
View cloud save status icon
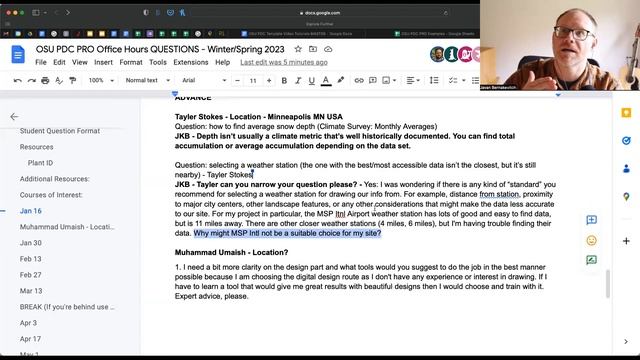[x=328, y=49]
